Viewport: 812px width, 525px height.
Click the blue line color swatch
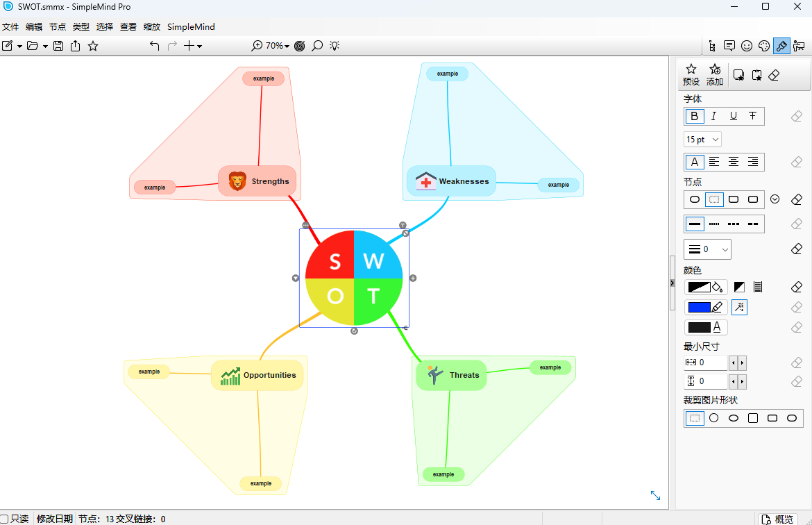pyautogui.click(x=700, y=308)
